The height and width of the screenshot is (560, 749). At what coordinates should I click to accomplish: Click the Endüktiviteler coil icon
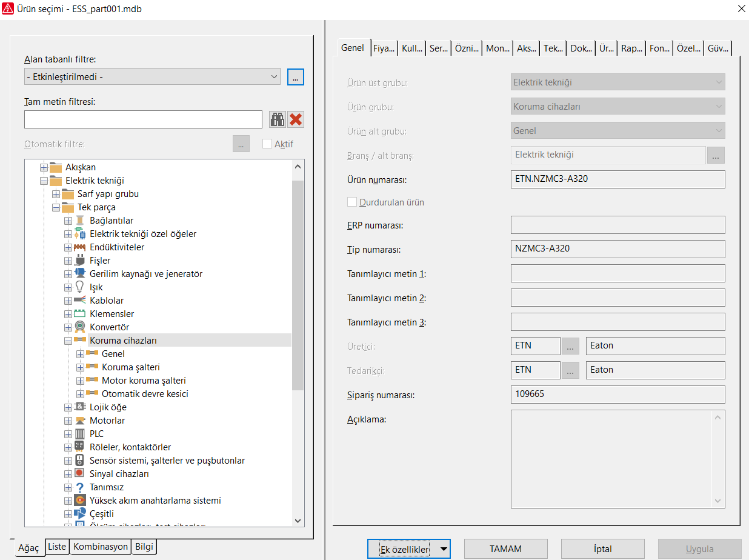pyautogui.click(x=80, y=247)
